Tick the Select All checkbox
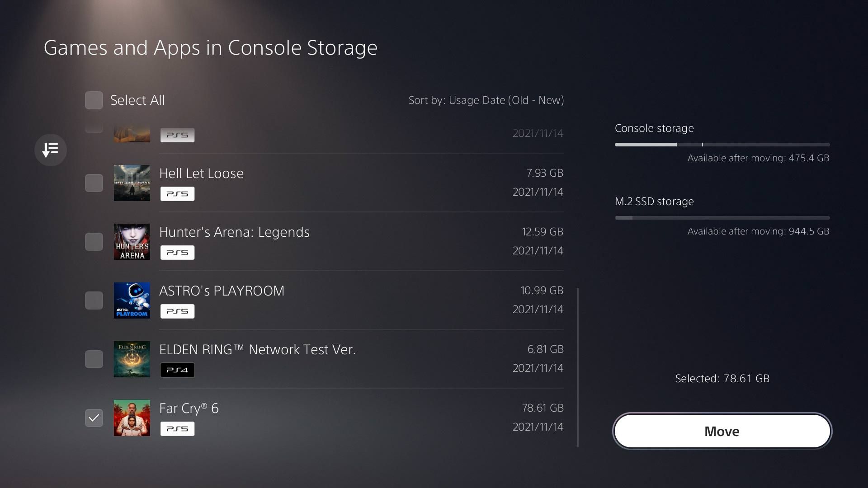The height and width of the screenshot is (488, 868). tap(94, 100)
